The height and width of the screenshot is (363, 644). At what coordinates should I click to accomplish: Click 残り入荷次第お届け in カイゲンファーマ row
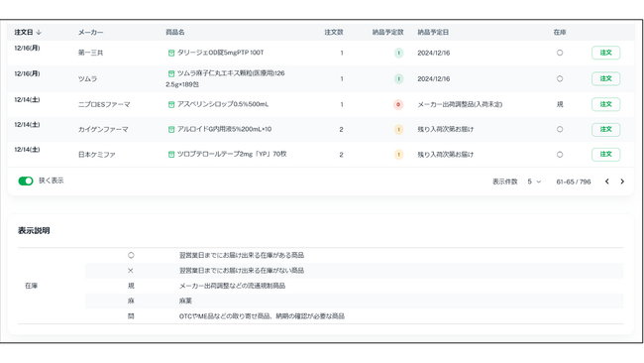[x=445, y=129]
